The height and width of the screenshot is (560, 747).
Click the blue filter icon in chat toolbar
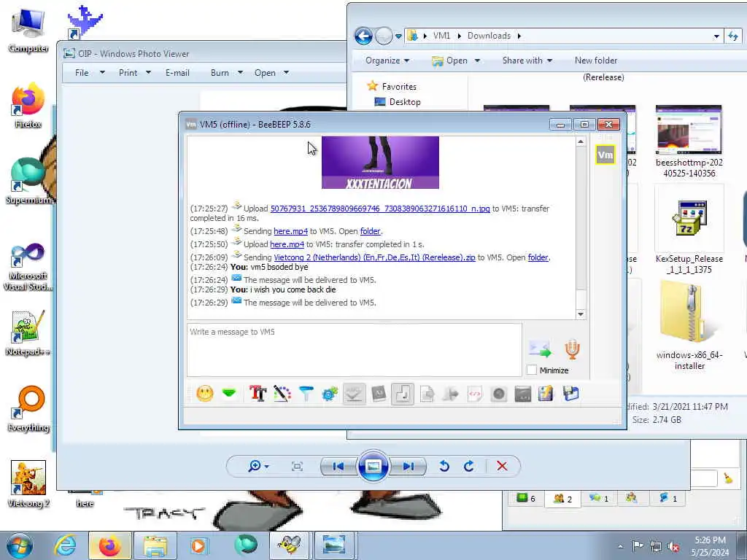(306, 394)
